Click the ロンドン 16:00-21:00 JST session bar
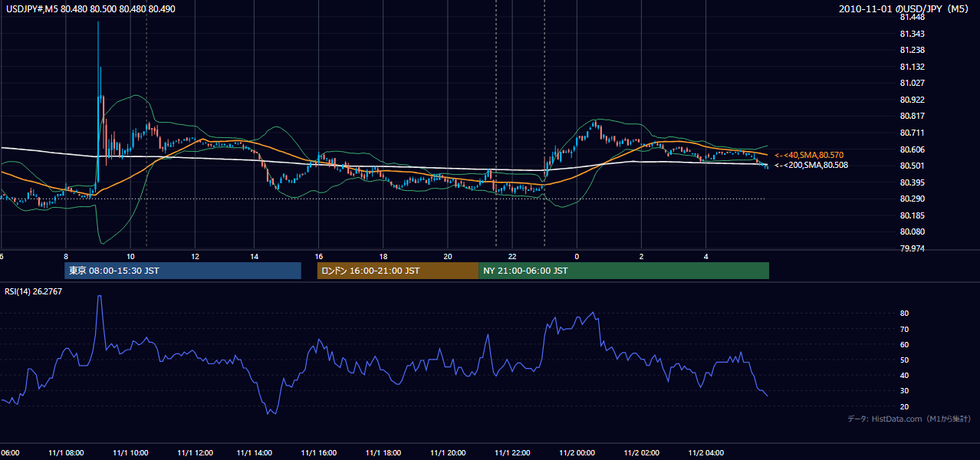 [398, 271]
